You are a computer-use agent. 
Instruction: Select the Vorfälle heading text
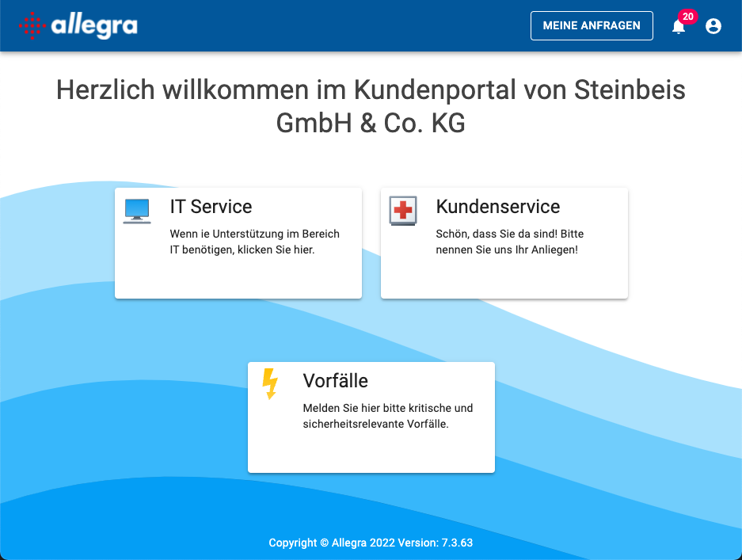click(x=336, y=381)
